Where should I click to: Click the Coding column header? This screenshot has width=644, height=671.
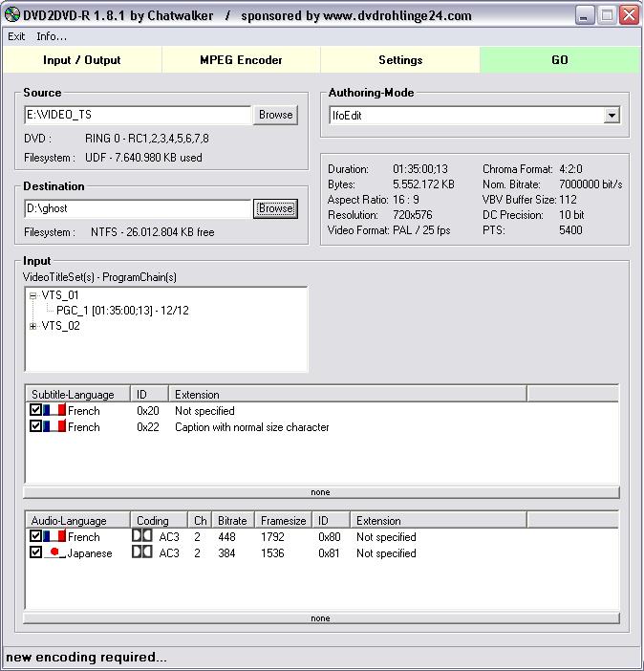pos(160,520)
